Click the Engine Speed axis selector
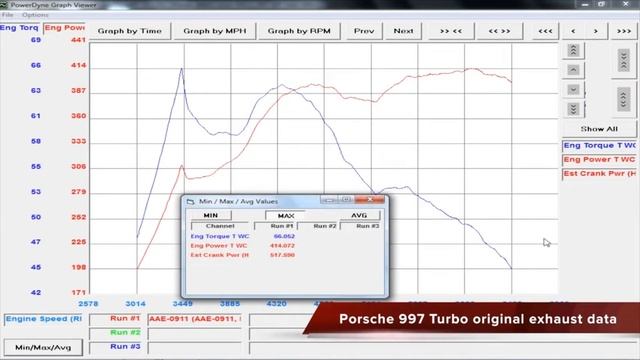Screen dimensions: 640x360 [x=43, y=319]
